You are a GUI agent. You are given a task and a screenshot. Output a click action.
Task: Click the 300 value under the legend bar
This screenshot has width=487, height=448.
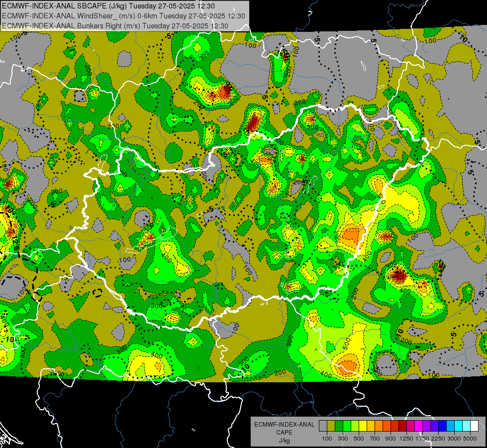[x=343, y=439]
